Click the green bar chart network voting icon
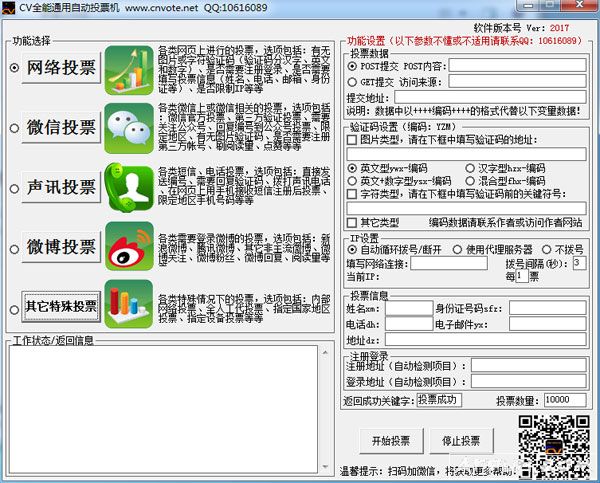 [x=128, y=70]
